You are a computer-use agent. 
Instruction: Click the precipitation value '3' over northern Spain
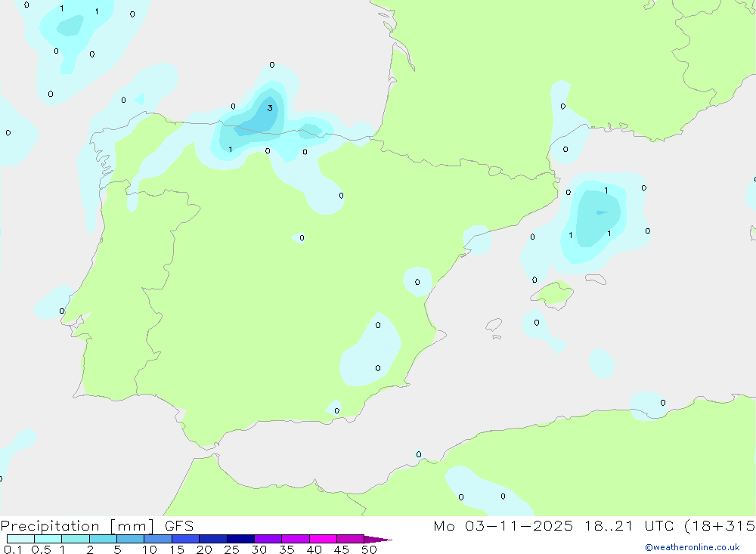[270, 108]
